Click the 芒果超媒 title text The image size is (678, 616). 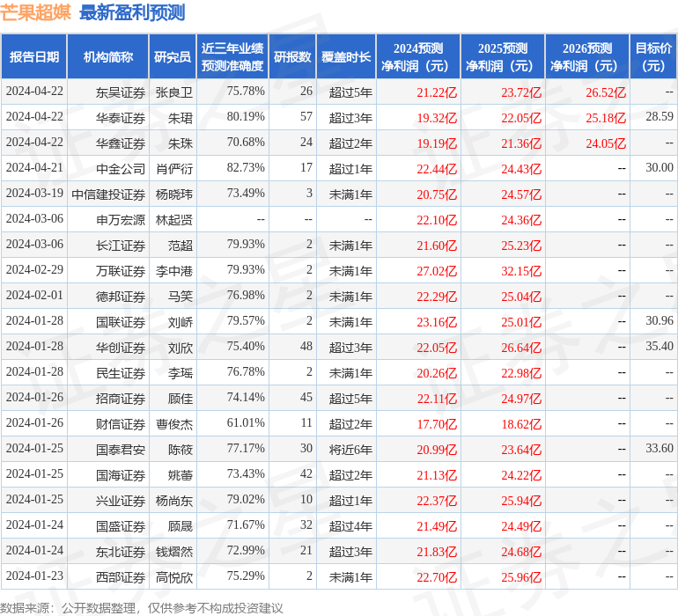point(35,12)
